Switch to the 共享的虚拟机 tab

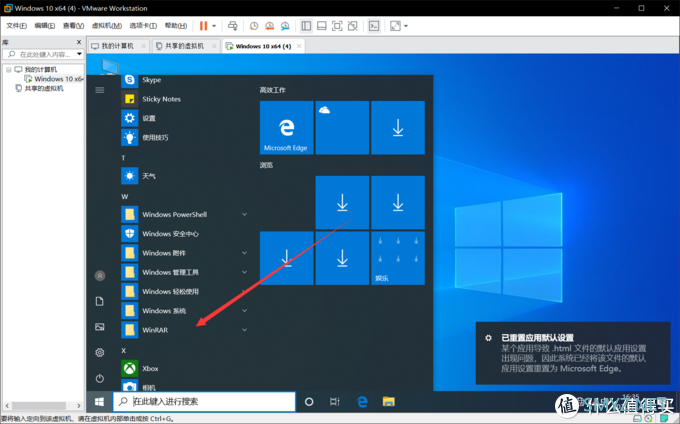[x=184, y=46]
